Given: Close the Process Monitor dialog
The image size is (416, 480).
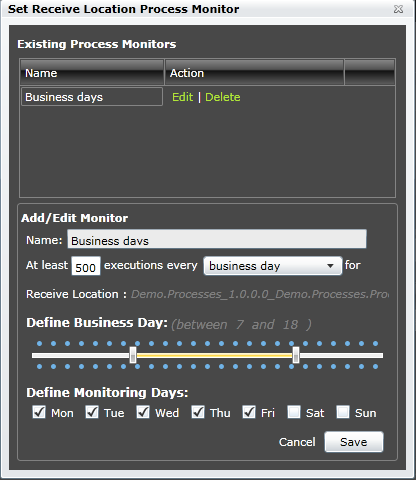Looking at the screenshot, I should [398, 9].
